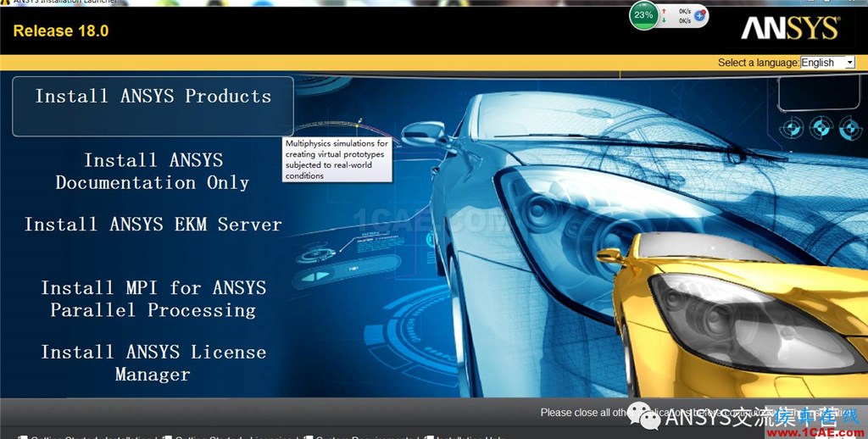Click the Release 18.0 title text
The height and width of the screenshot is (439, 868).
click(x=61, y=31)
